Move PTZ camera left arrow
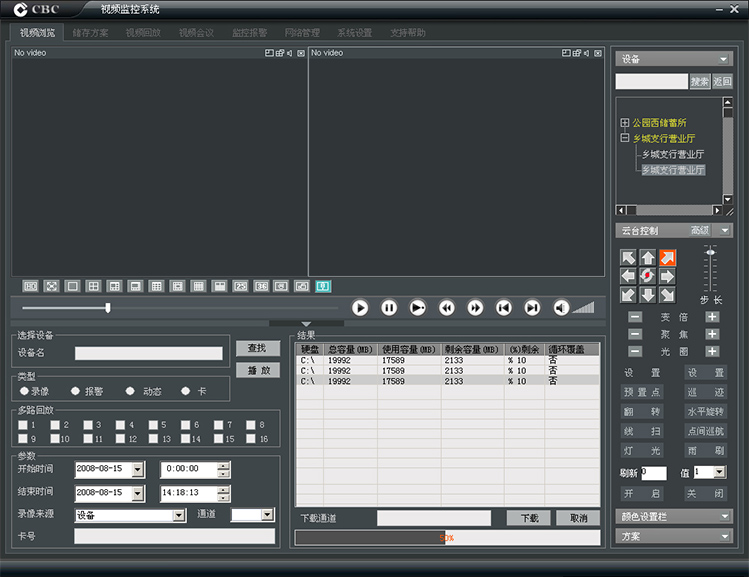Screen dimensions: 749x577 click(628, 276)
